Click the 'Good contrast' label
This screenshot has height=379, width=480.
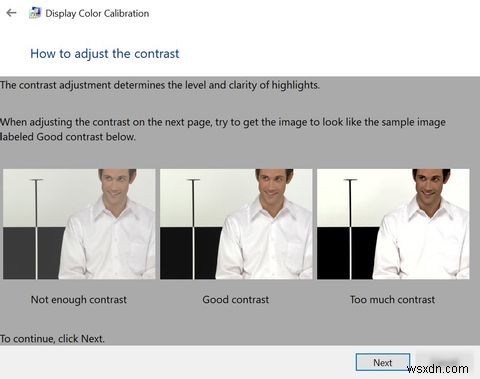pyautogui.click(x=236, y=300)
